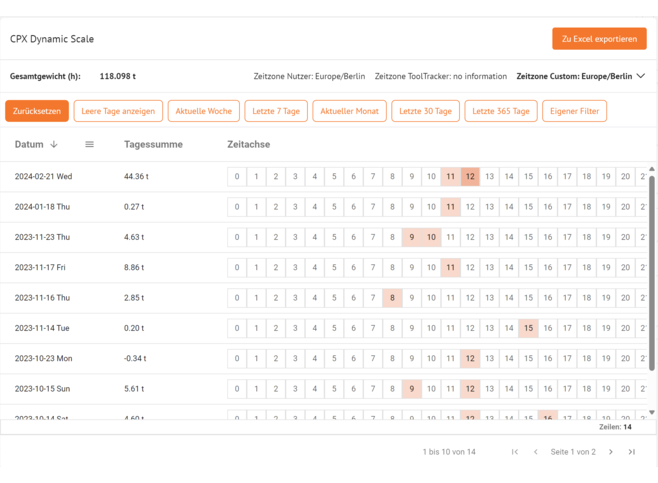Click hour 0 in the 2024-02-21 row
Screen dimensions: 658x483
pos(237,177)
